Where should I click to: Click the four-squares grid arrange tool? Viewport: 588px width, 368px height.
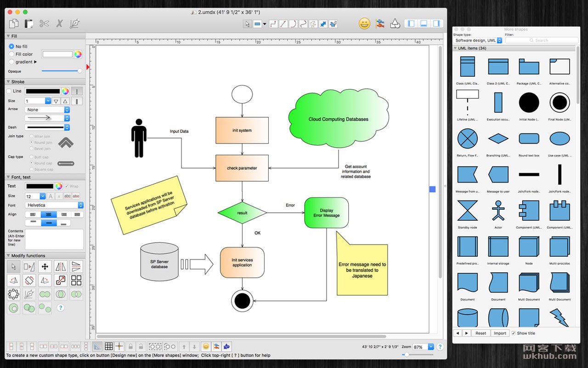[x=76, y=280]
